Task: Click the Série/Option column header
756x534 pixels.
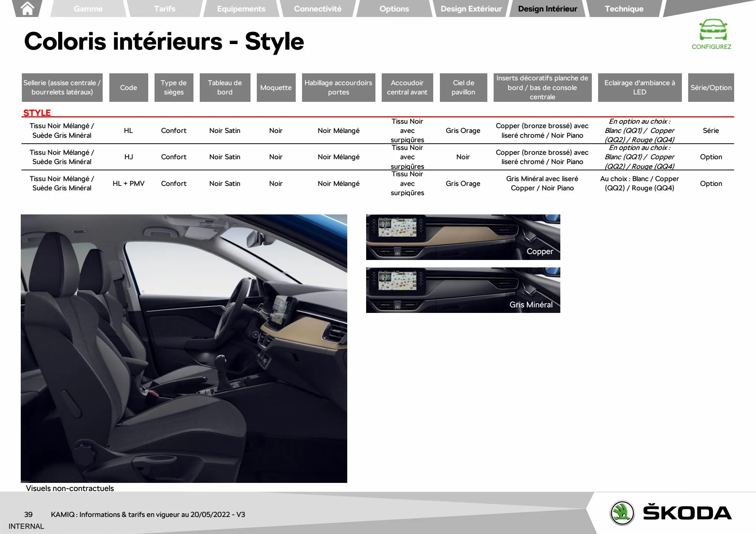Action: click(x=711, y=87)
